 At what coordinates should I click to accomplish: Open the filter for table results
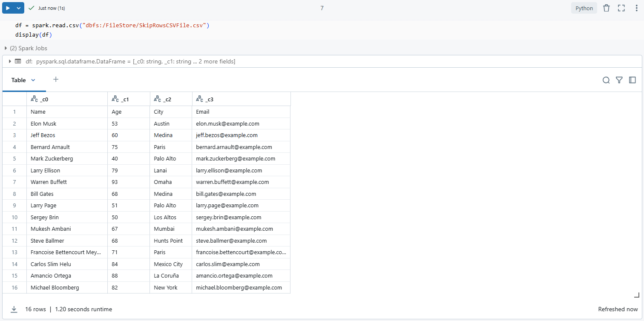[x=619, y=80]
